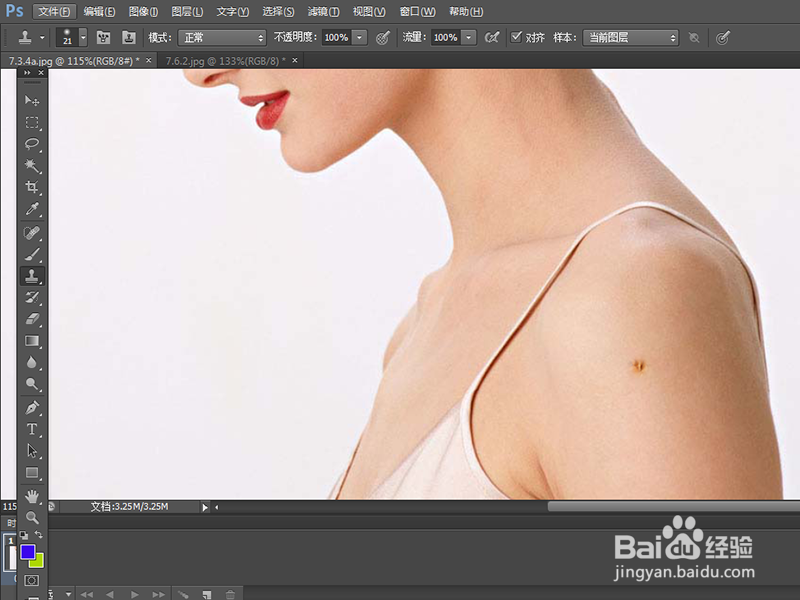
Task: Select the Healing Brush tool
Action: (32, 233)
